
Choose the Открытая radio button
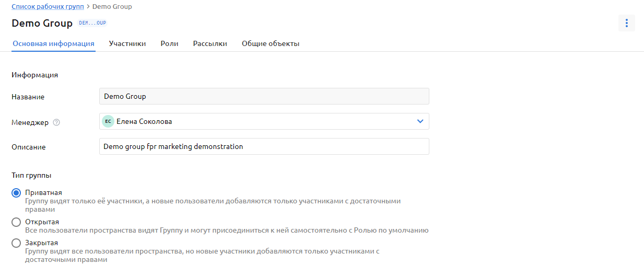16,222
